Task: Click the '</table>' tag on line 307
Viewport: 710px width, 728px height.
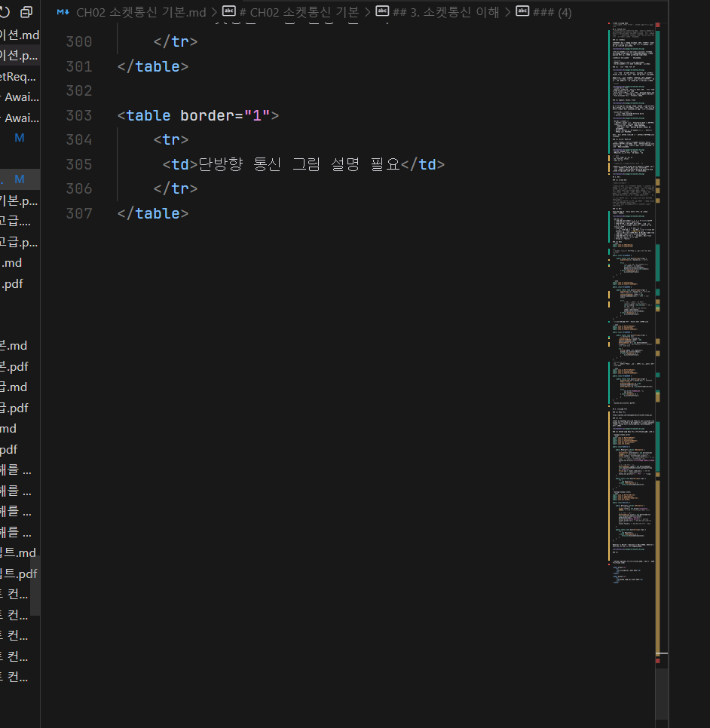Action: click(153, 213)
